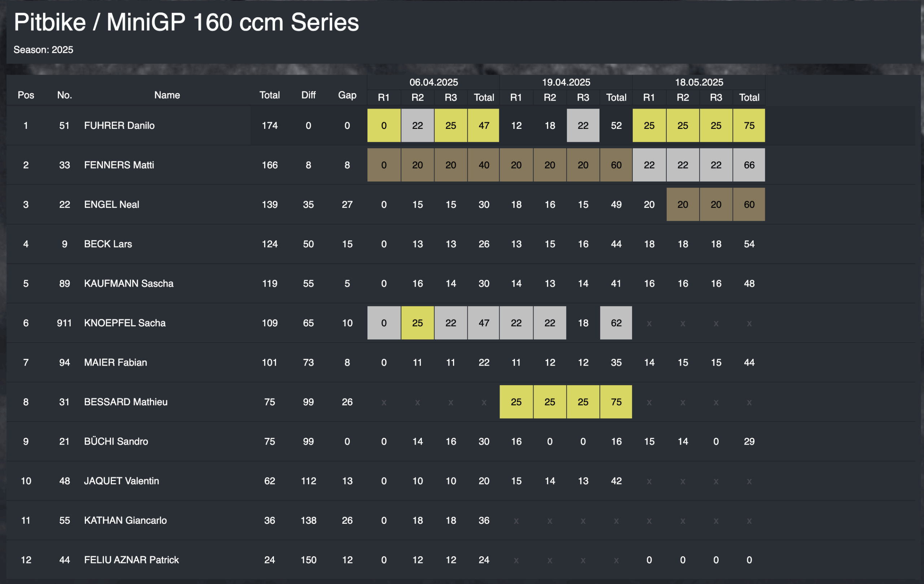This screenshot has width=924, height=584.
Task: Click ENGEL's bronze 60 total cell
Action: [749, 205]
